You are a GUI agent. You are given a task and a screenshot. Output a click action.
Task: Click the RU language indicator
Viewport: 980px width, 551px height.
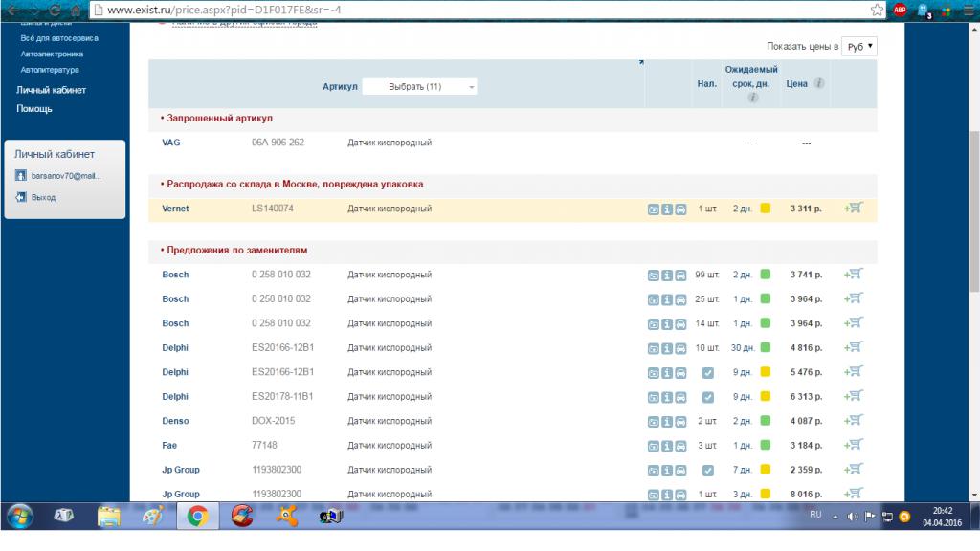[x=815, y=515]
